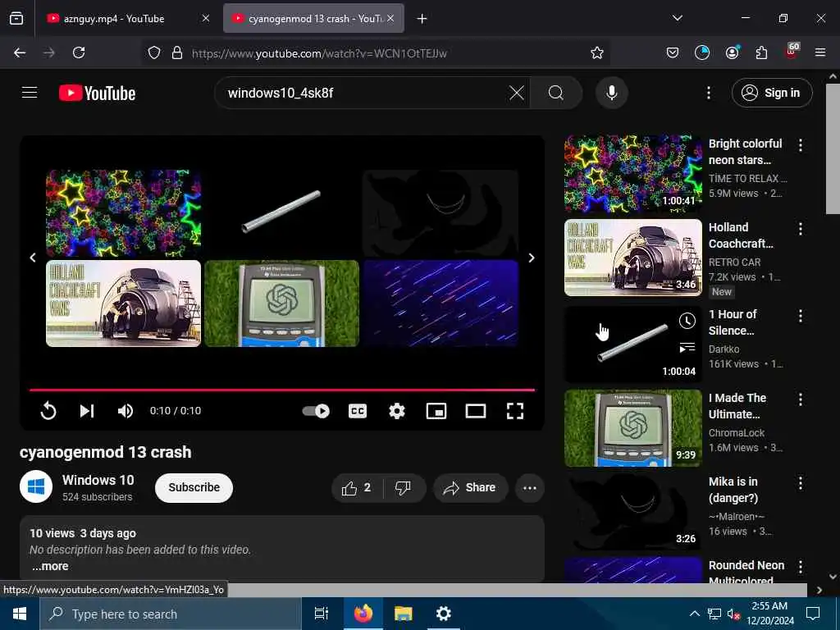840x630 pixels.
Task: Enter full screen mode
Action: point(515,411)
